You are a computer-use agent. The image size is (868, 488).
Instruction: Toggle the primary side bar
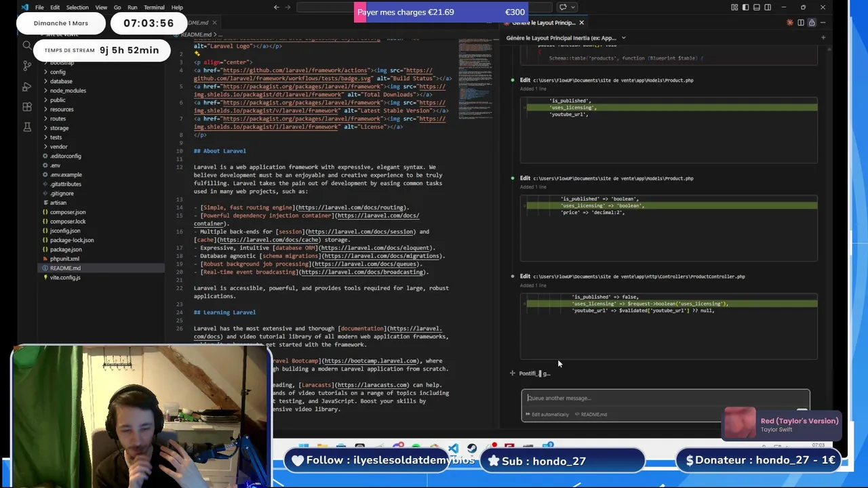745,7
